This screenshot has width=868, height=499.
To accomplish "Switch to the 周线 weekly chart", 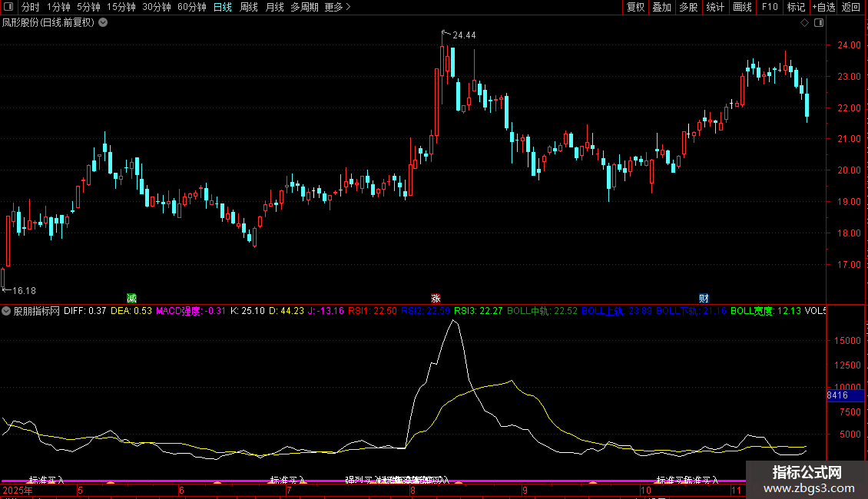I will [249, 8].
